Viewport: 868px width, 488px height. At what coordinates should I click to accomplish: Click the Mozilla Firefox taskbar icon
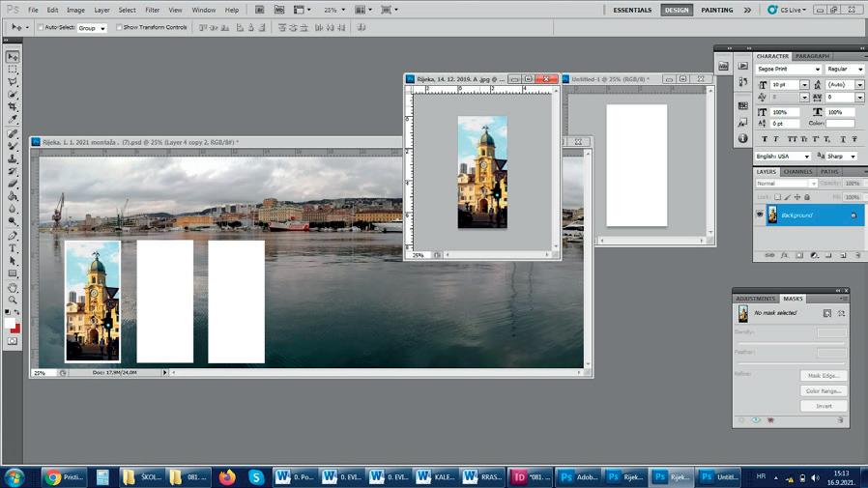pyautogui.click(x=228, y=476)
